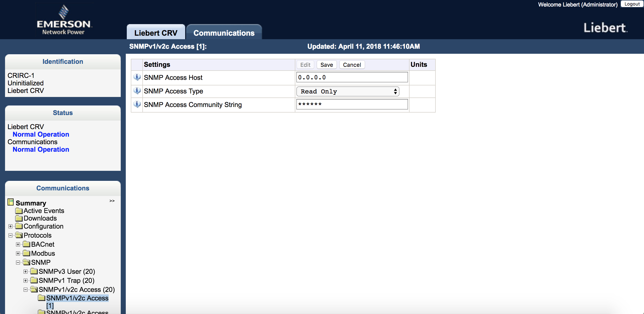Click the Emerson Network Power logo
The image size is (644, 314).
coord(64,20)
